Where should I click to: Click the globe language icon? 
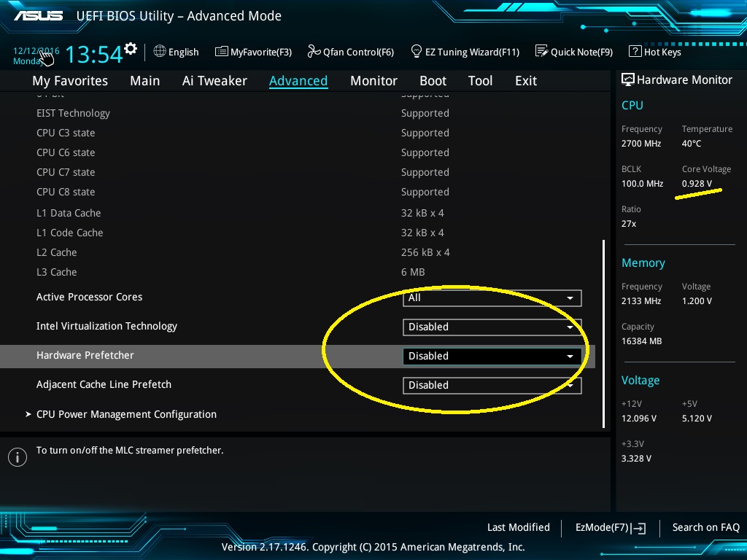(x=160, y=51)
